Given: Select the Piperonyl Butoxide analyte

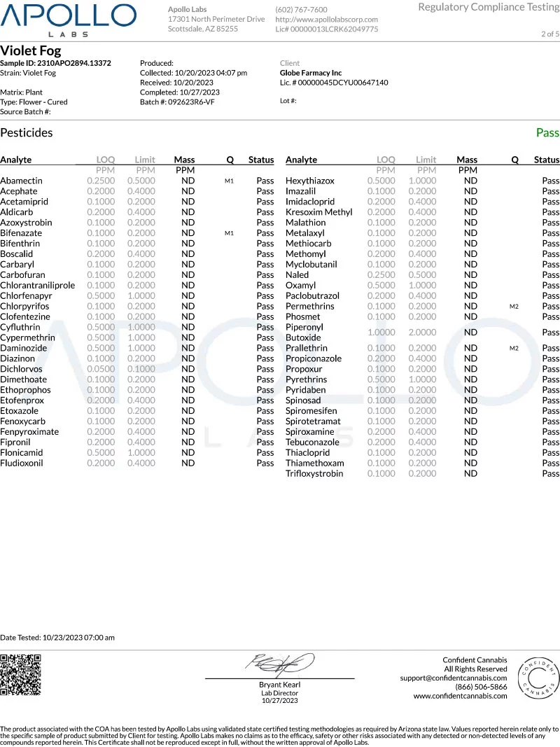Looking at the screenshot, I should 304,332.
